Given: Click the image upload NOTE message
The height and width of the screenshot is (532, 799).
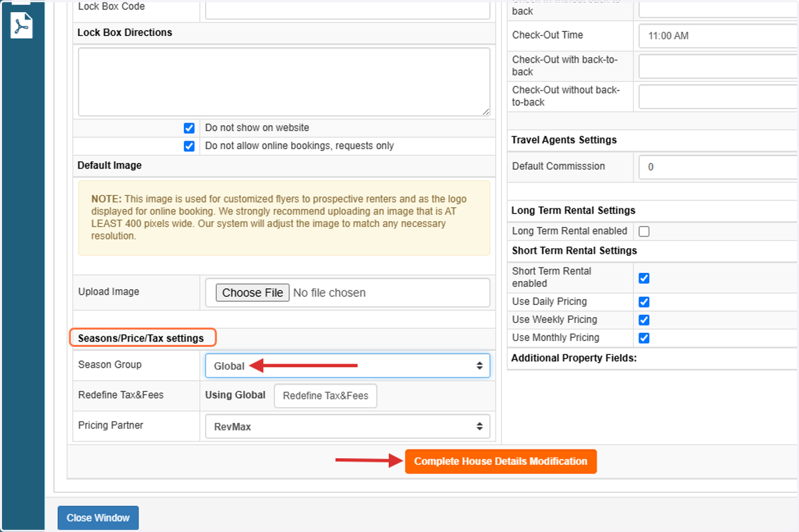Looking at the screenshot, I should [284, 218].
